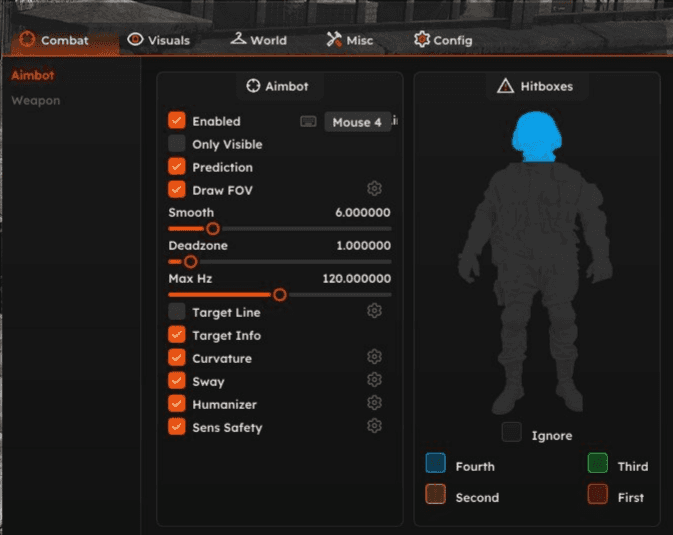The height and width of the screenshot is (535, 673).
Task: Select Aimbot in the sidebar
Action: (33, 75)
